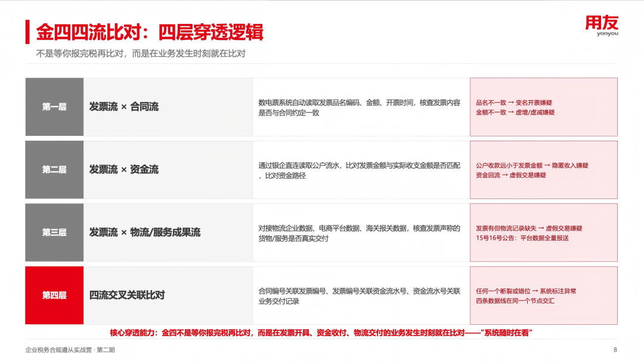Click the description about 对接物流企业数据

click(x=360, y=233)
